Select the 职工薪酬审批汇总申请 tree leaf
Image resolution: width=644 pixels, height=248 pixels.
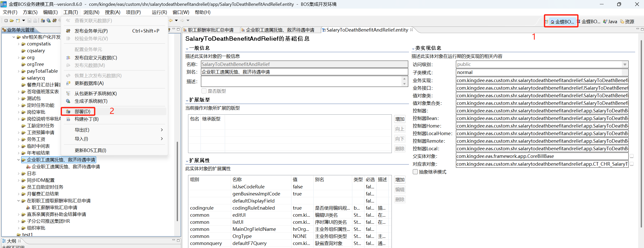[x=55, y=208]
